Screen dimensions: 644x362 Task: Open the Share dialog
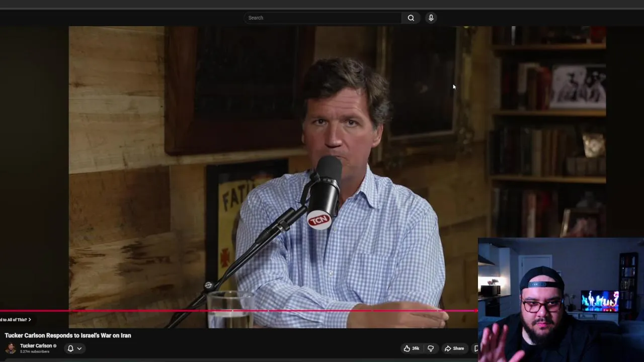(454, 348)
